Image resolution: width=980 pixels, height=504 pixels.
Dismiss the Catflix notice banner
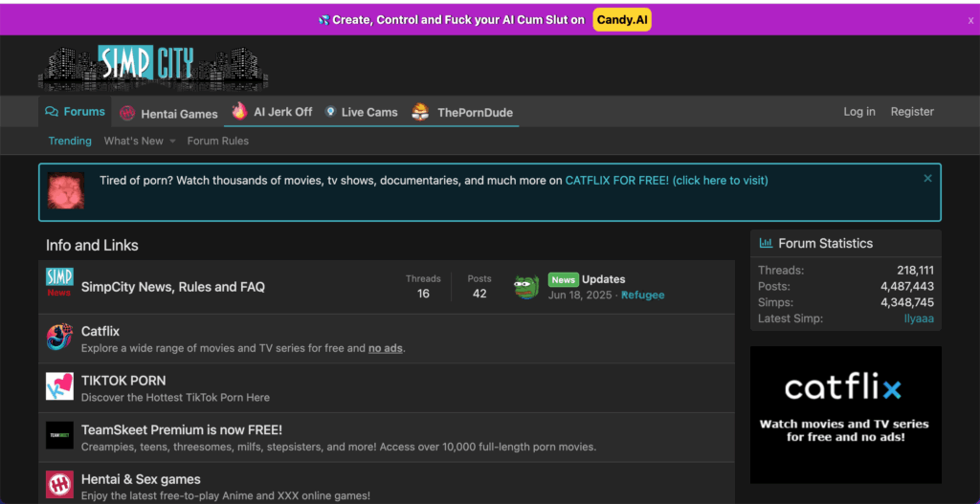pos(927,178)
